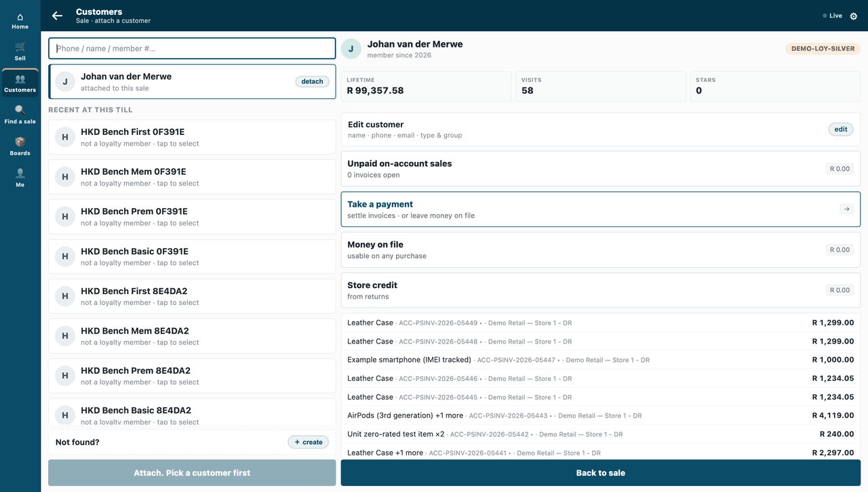The image size is (868, 492).
Task: Select customer HKD Bench Prem 8E4DA2
Action: click(x=192, y=376)
